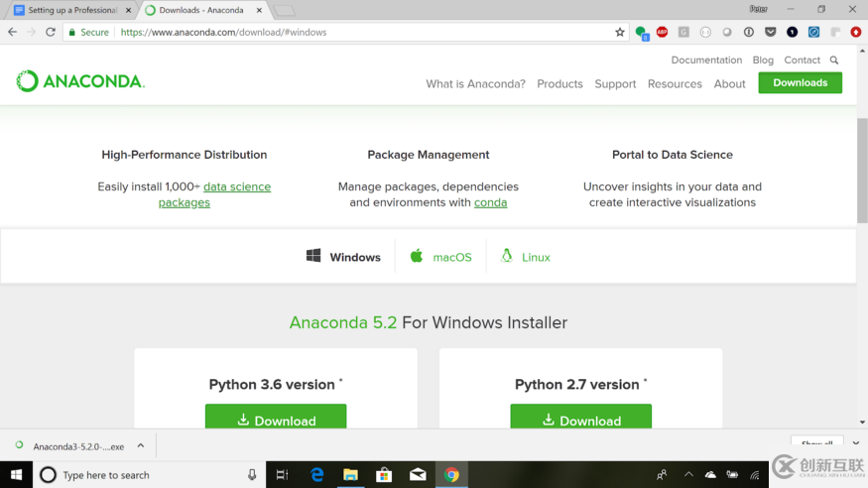Open the Peter profile button
868x488 pixels.
tap(759, 9)
